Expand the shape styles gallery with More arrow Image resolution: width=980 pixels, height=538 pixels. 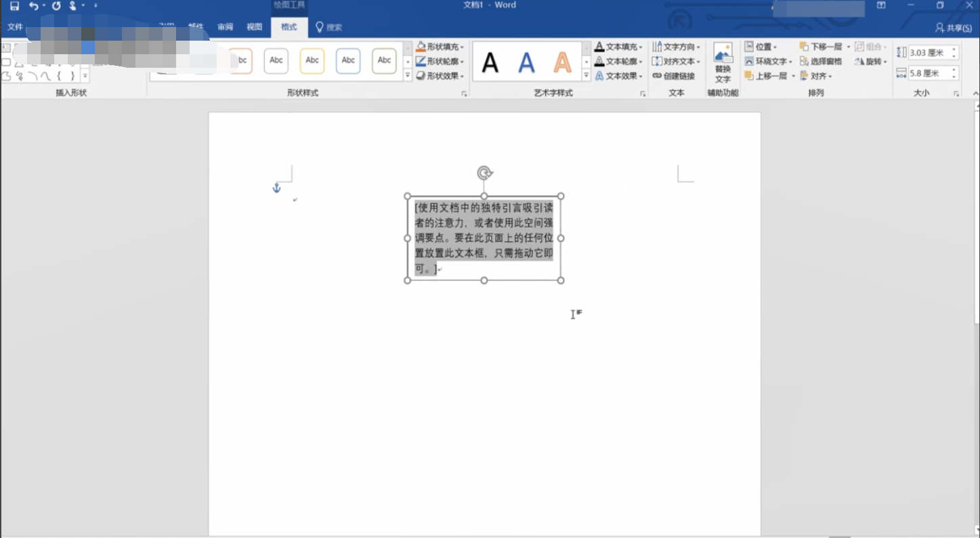point(408,76)
